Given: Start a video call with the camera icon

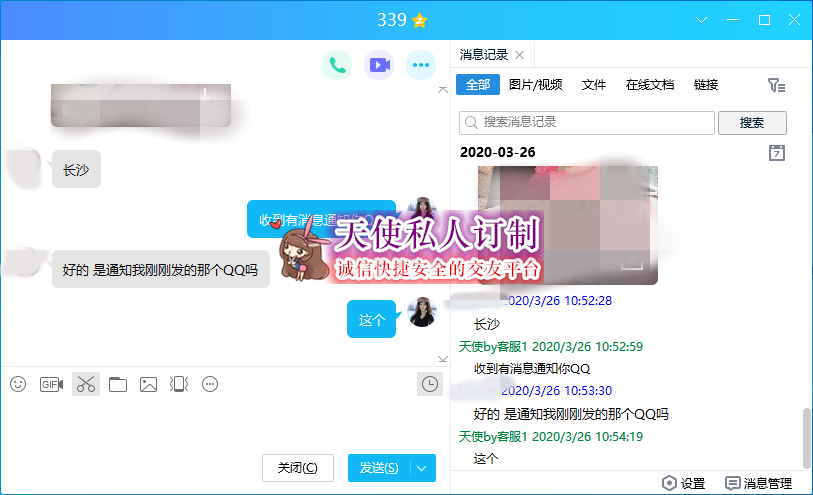Looking at the screenshot, I should (379, 65).
